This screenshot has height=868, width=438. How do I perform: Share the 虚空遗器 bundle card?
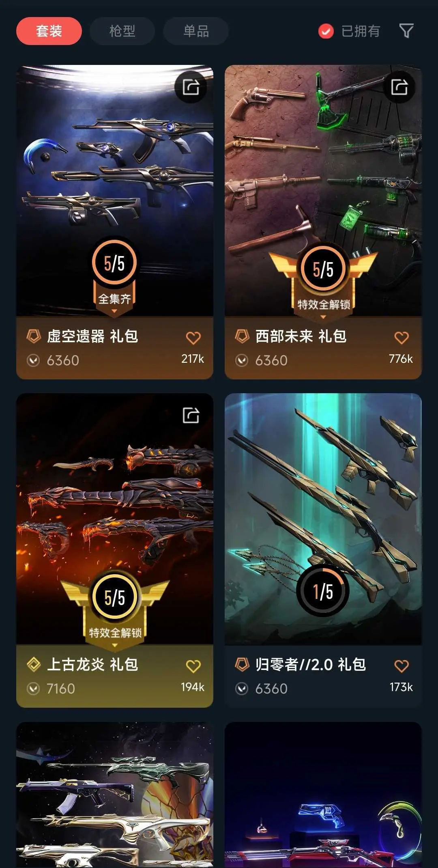(x=191, y=87)
